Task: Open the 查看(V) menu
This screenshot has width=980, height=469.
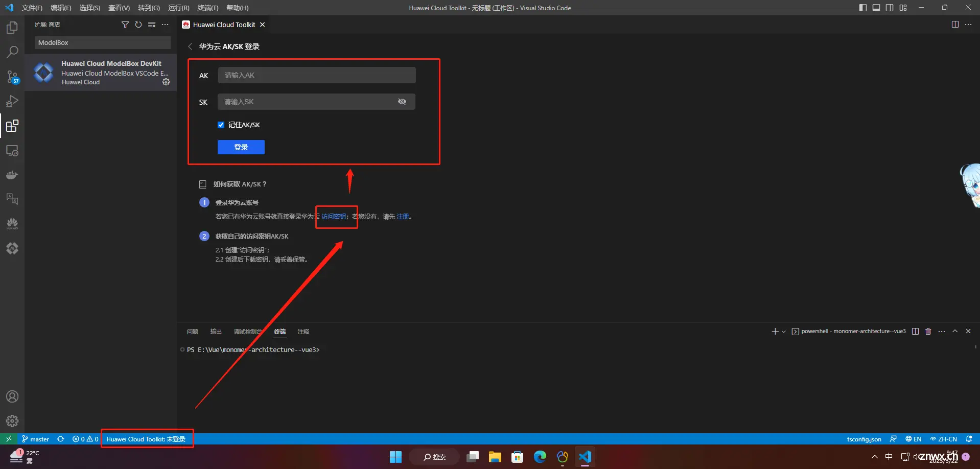Action: (119, 8)
